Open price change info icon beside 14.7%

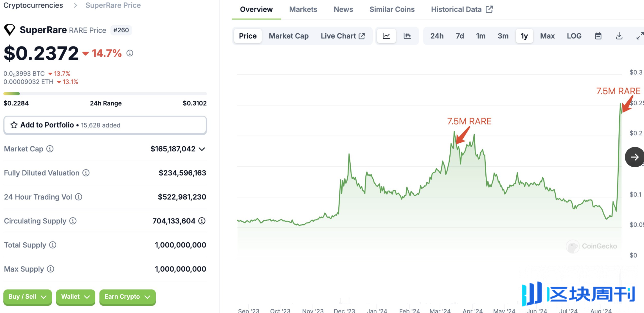(x=130, y=53)
